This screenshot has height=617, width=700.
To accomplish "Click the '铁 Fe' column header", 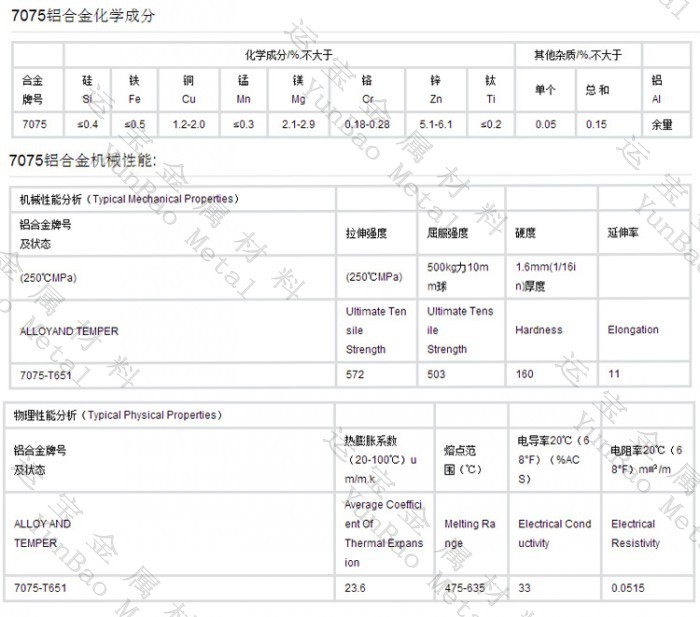I will click(x=134, y=90).
